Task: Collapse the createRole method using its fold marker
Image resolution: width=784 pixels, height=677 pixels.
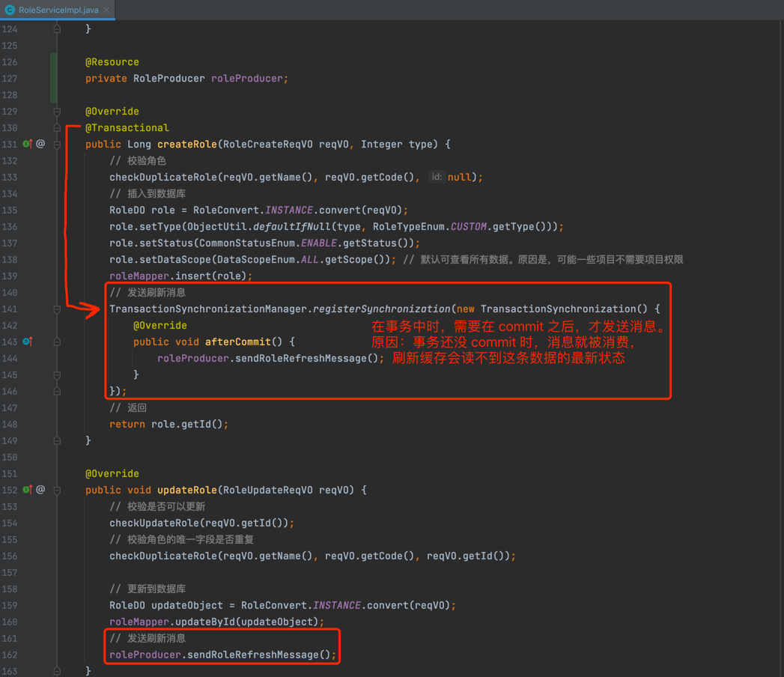Action: (x=57, y=144)
